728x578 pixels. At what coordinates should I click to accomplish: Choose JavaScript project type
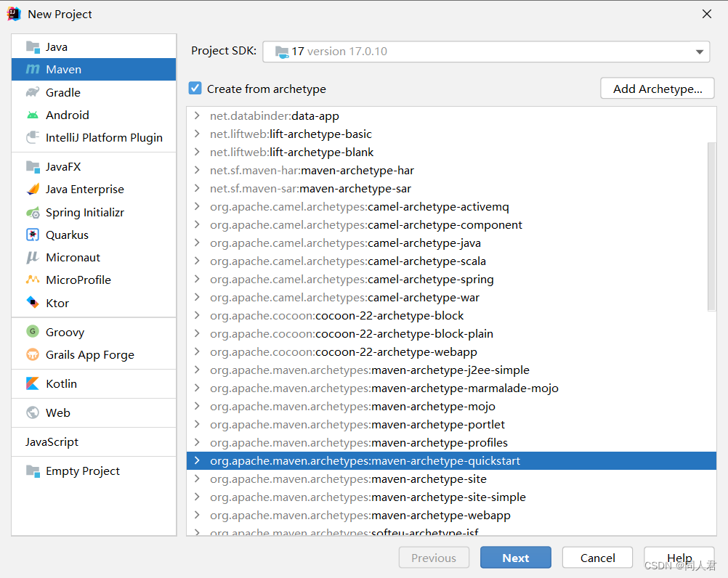click(94, 441)
